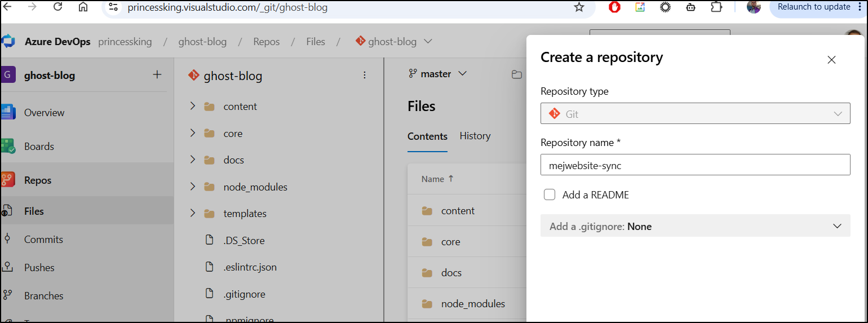Screen dimensions: 868x323
Task: Open content folder in file list
Action: coord(458,211)
